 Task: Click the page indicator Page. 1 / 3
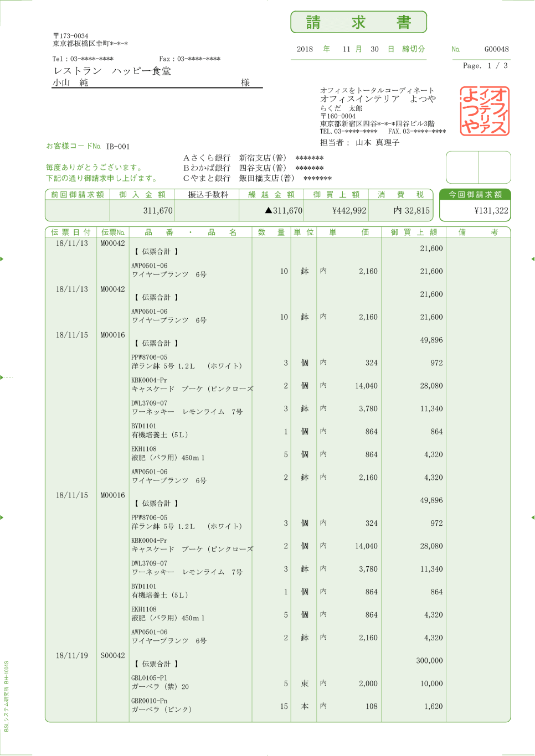(485, 66)
